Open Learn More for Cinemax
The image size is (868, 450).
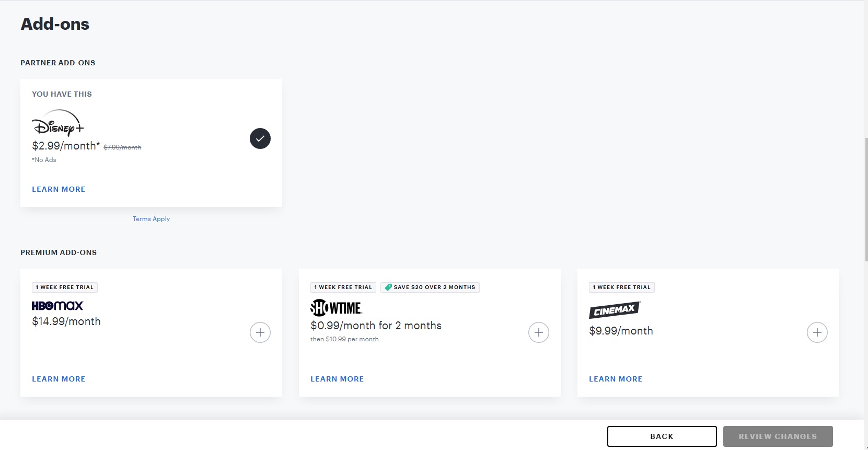616,379
